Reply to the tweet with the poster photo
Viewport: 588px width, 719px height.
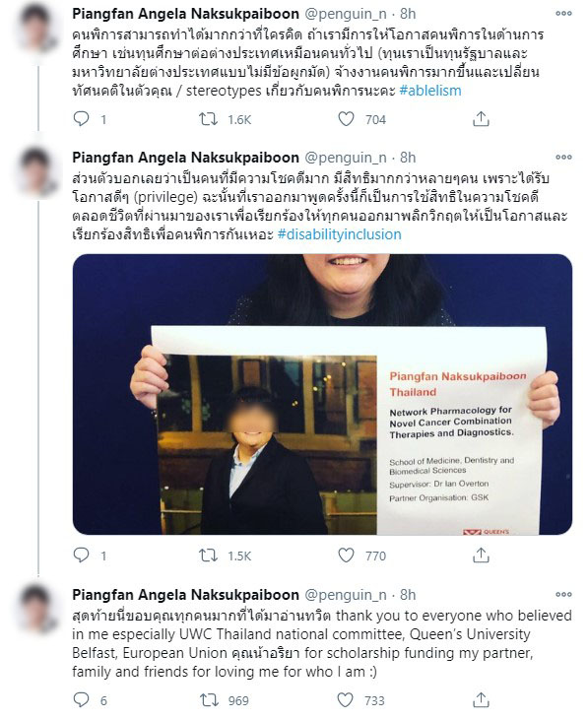pyautogui.click(x=81, y=556)
